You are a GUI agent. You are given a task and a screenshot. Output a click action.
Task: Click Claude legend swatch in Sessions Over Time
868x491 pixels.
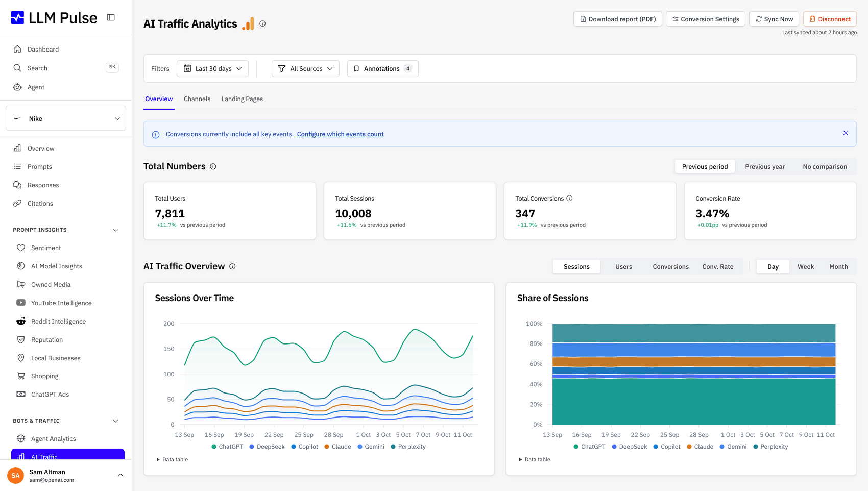(x=327, y=447)
